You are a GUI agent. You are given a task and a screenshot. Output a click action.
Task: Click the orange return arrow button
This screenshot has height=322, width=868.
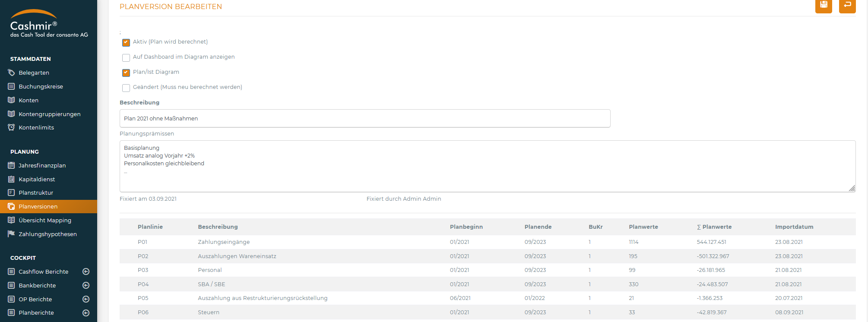(x=847, y=6)
